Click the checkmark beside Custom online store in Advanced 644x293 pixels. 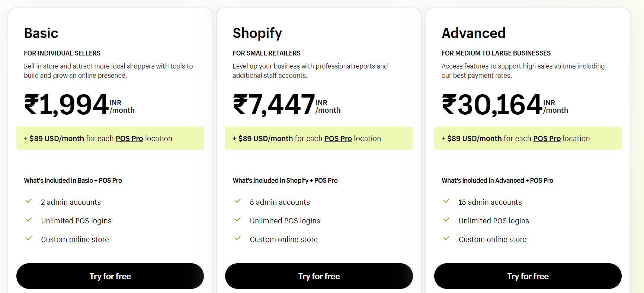click(x=446, y=238)
